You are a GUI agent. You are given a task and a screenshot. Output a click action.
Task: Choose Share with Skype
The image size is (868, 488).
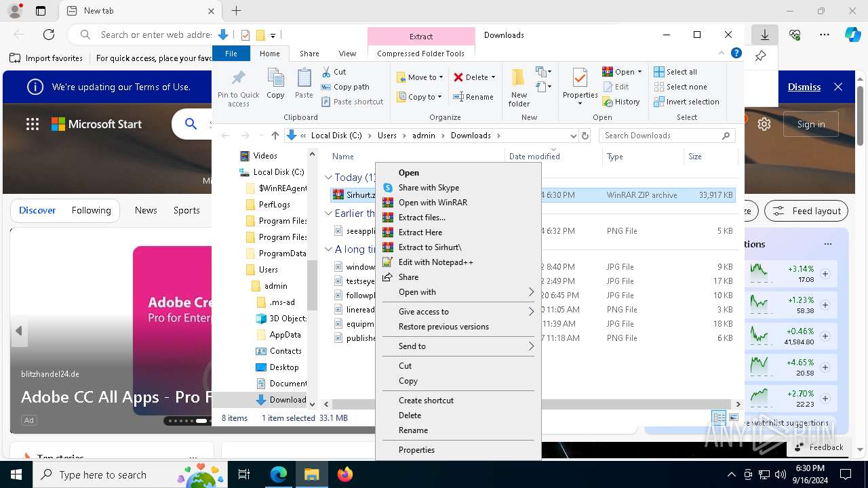click(x=458, y=188)
